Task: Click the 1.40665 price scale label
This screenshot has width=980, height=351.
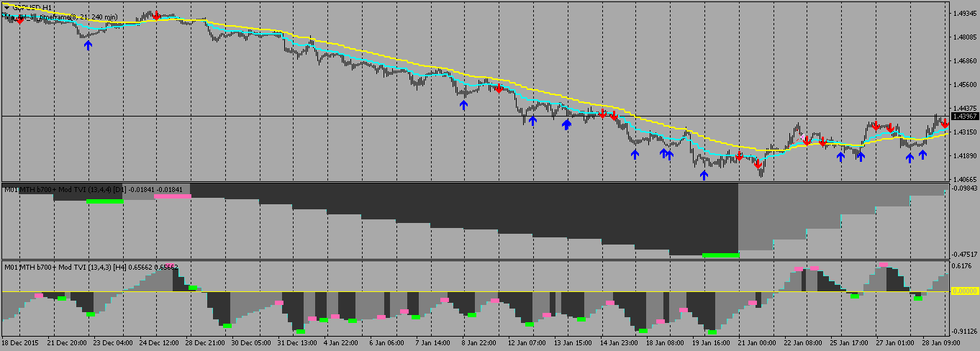Action: (964, 180)
